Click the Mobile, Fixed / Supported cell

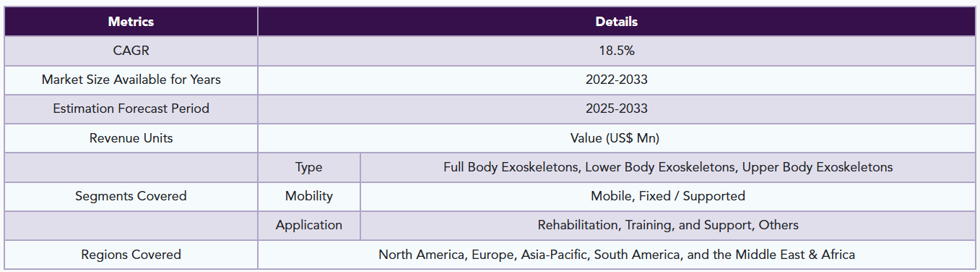click(668, 196)
